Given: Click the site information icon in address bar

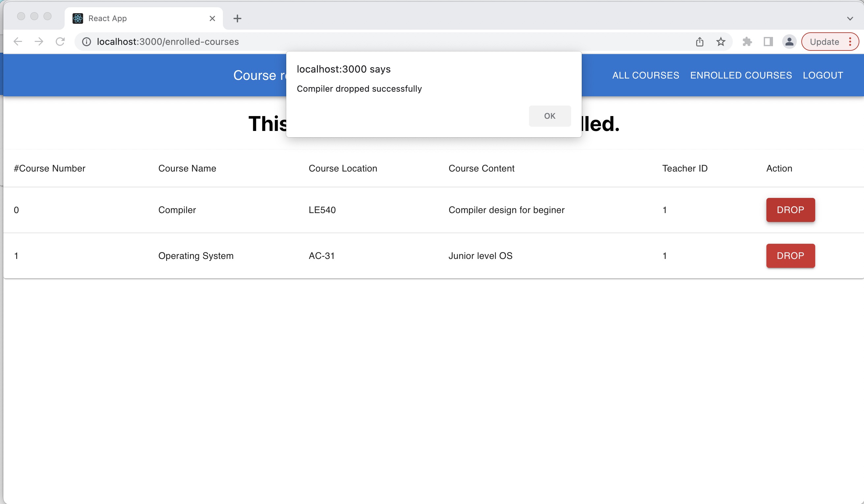Looking at the screenshot, I should (x=86, y=42).
